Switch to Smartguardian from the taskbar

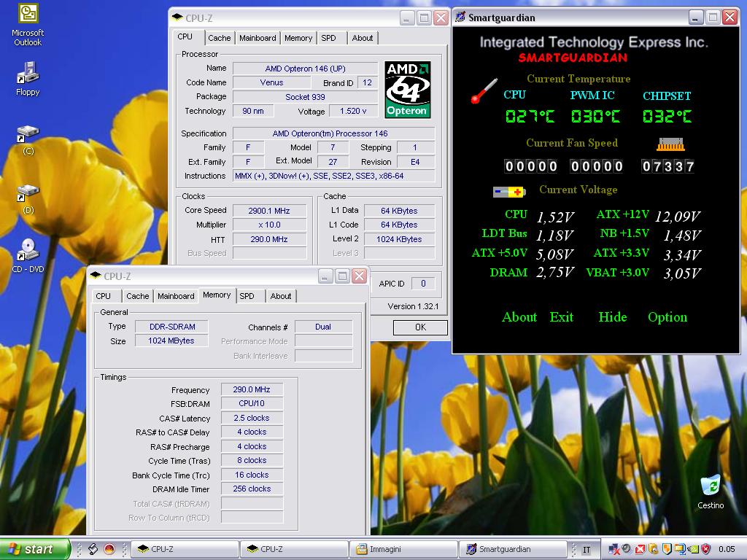(513, 549)
